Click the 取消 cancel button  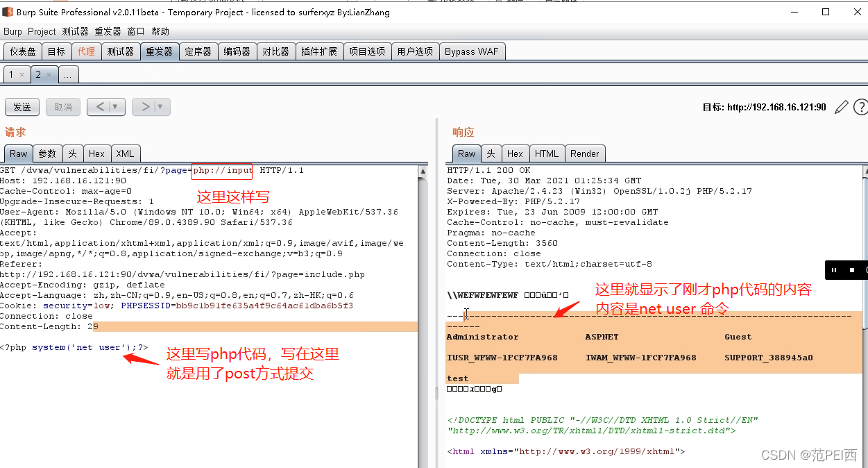[63, 107]
